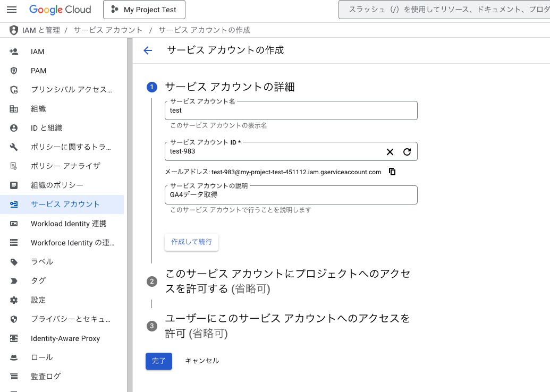This screenshot has height=392, width=550.
Task: Open the hamburger navigation menu
Action: [x=12, y=10]
